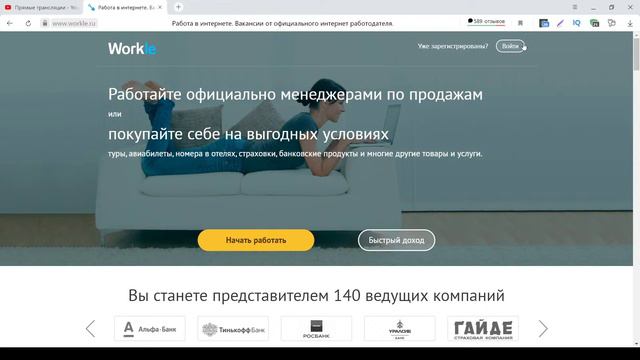Open the downloads arrow icon
This screenshot has height=360, width=640.
[630, 24]
